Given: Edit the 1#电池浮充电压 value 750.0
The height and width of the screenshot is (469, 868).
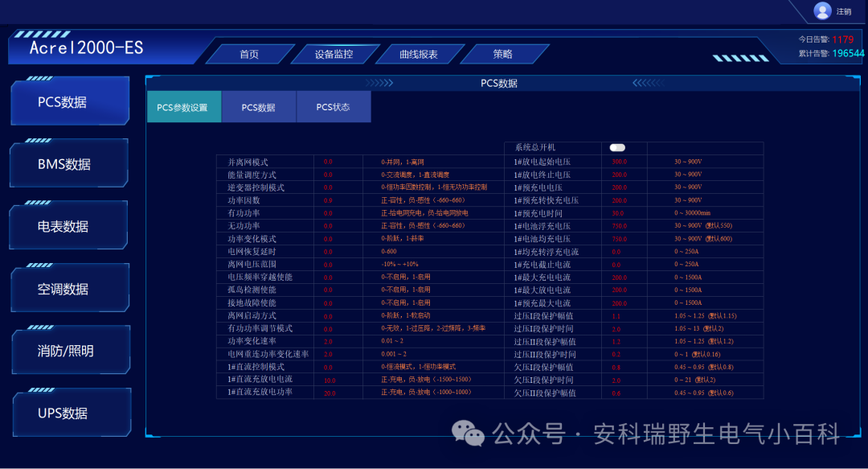Looking at the screenshot, I should (619, 225).
